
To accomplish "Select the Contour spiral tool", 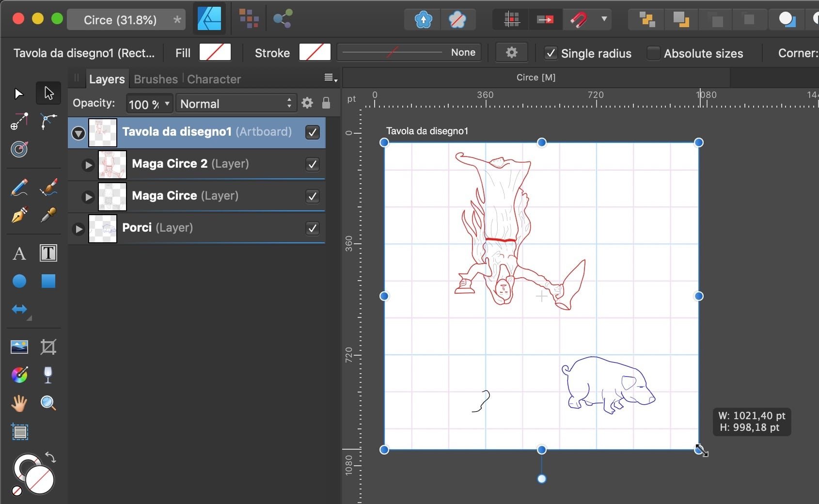I will pos(19,149).
